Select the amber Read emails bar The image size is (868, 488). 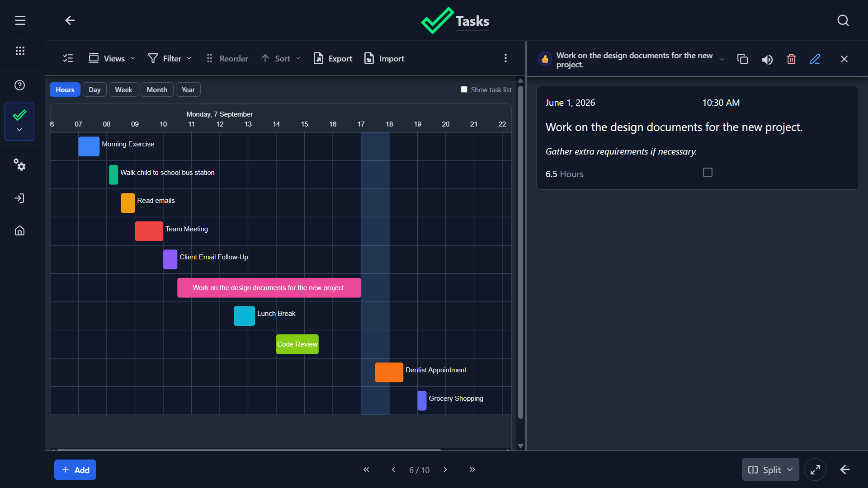(127, 203)
